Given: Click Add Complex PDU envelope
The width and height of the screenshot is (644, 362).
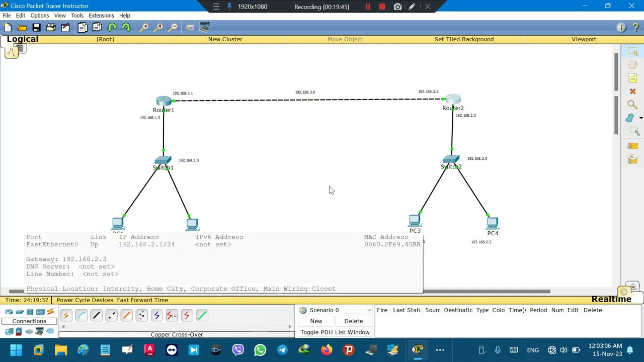Looking at the screenshot, I should click(632, 159).
